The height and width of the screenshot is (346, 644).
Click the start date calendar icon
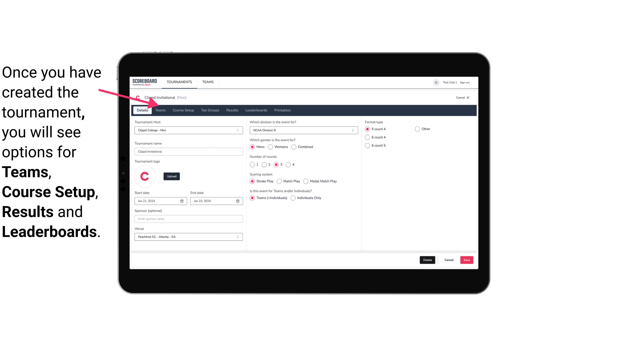click(182, 201)
